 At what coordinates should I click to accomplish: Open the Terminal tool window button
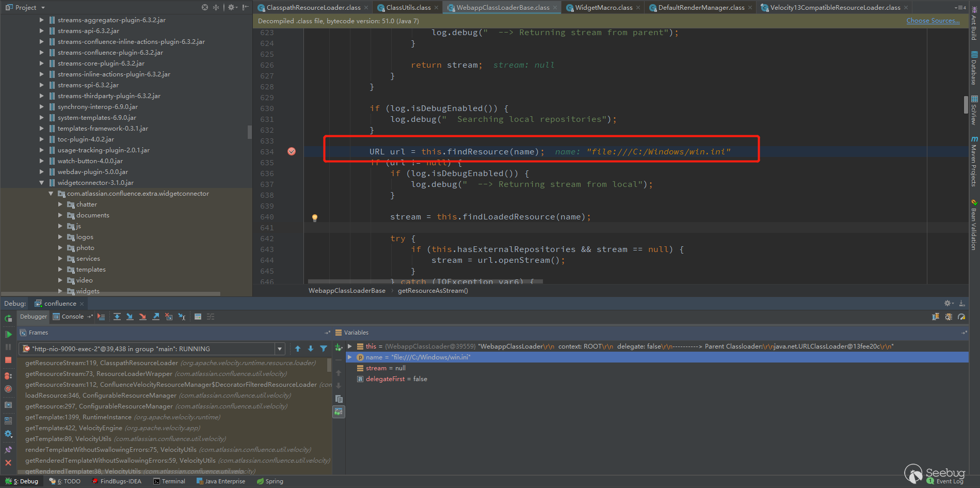169,481
